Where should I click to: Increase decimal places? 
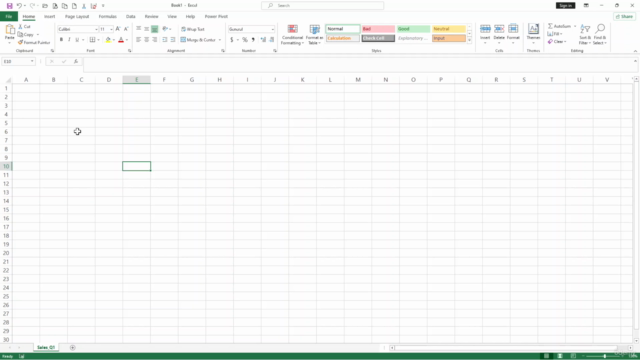(x=263, y=40)
